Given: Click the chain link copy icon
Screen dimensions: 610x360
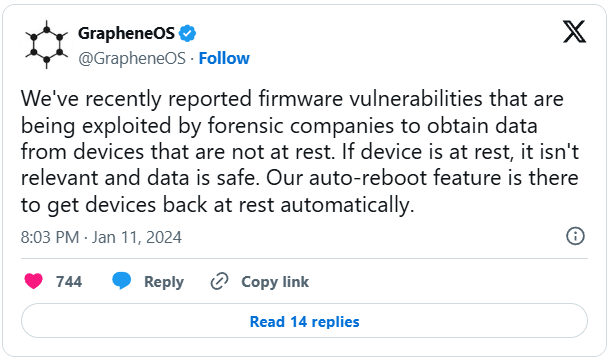Looking at the screenshot, I should pyautogui.click(x=219, y=281).
